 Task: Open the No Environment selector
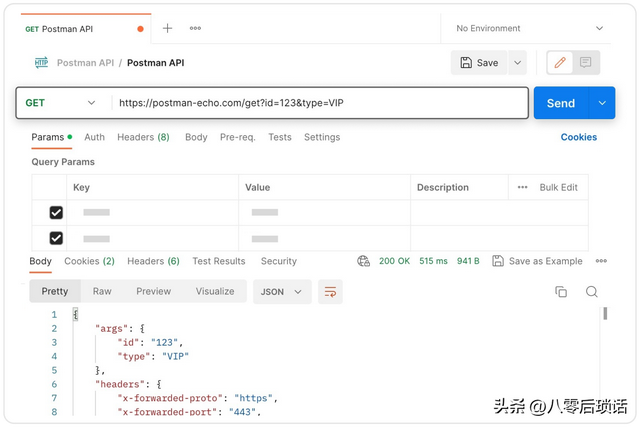coord(529,28)
